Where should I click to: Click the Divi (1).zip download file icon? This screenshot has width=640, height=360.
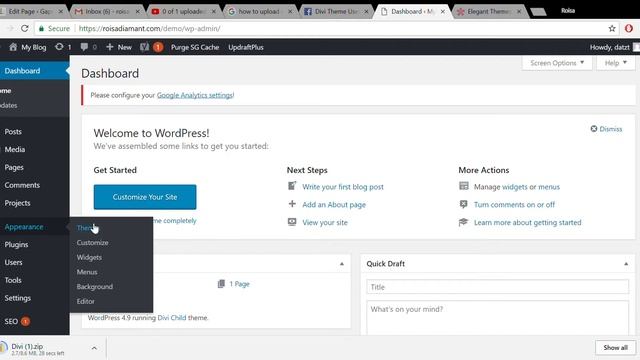4,348
